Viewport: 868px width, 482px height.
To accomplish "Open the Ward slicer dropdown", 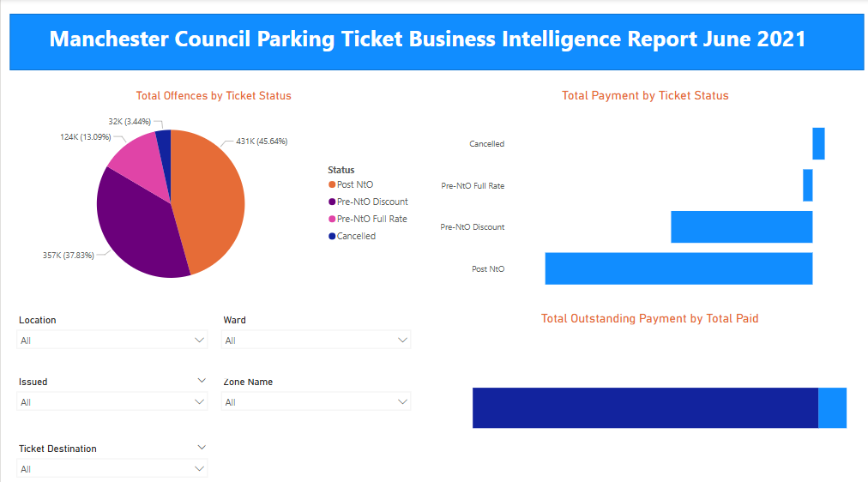I will click(x=316, y=340).
